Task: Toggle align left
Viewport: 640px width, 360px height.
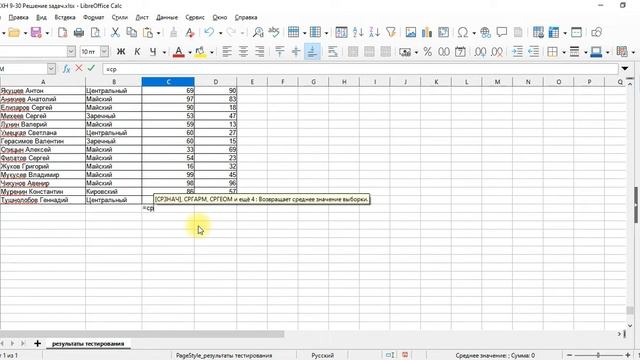Action: (x=227, y=51)
